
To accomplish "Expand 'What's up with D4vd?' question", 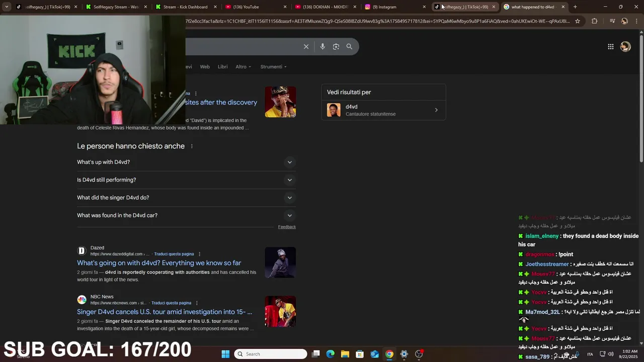I will (x=186, y=162).
